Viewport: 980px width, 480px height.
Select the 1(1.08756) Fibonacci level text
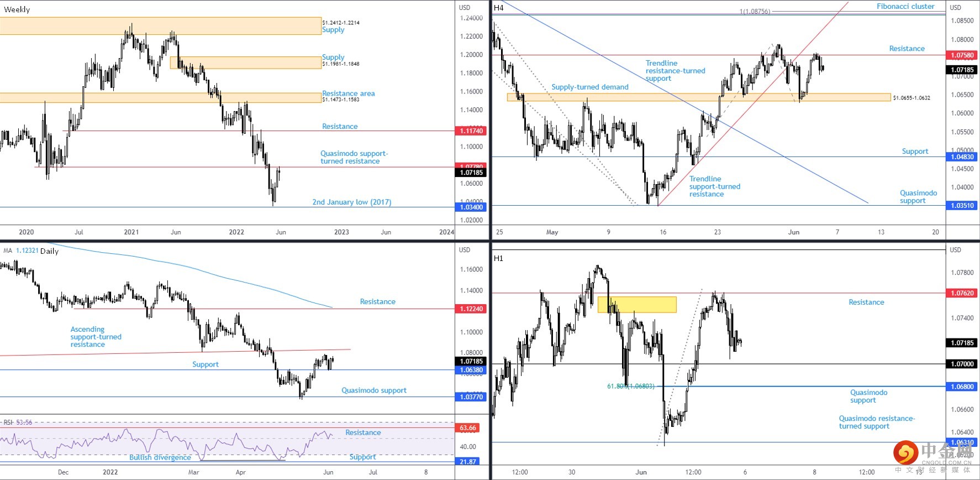click(x=755, y=12)
